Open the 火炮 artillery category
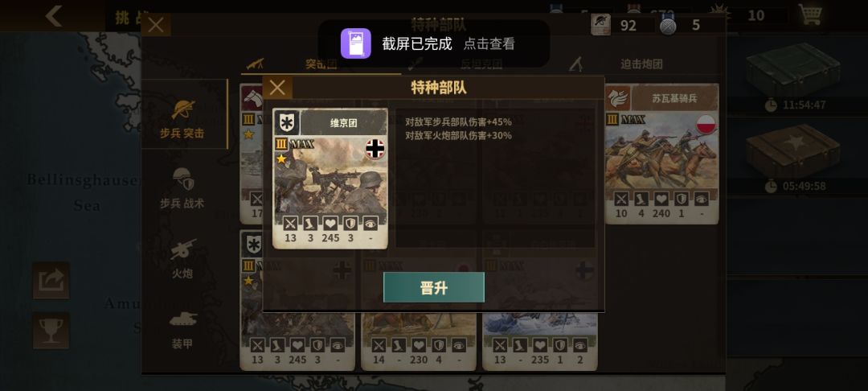 click(x=182, y=258)
